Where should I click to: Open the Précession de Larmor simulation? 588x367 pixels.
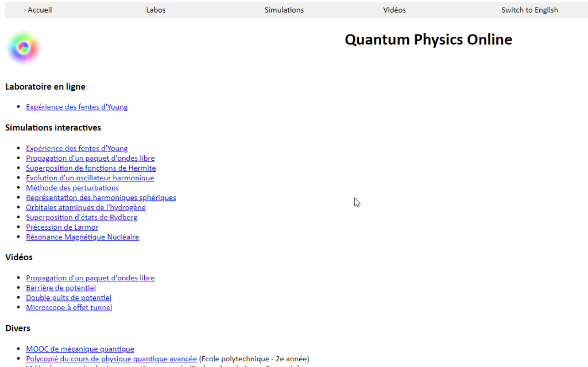(x=62, y=227)
